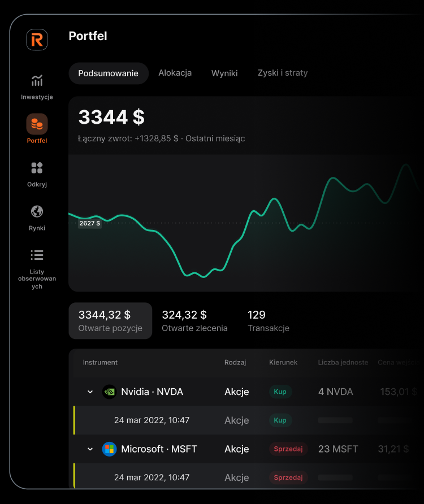Click the 153,01 $ entry price
This screenshot has height=504, width=424.
coord(399,392)
